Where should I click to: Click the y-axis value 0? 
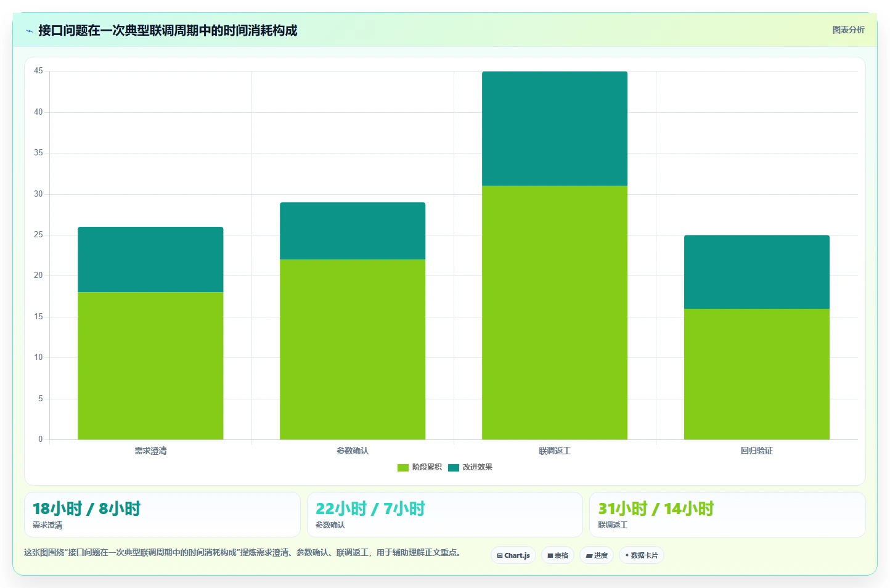[41, 439]
